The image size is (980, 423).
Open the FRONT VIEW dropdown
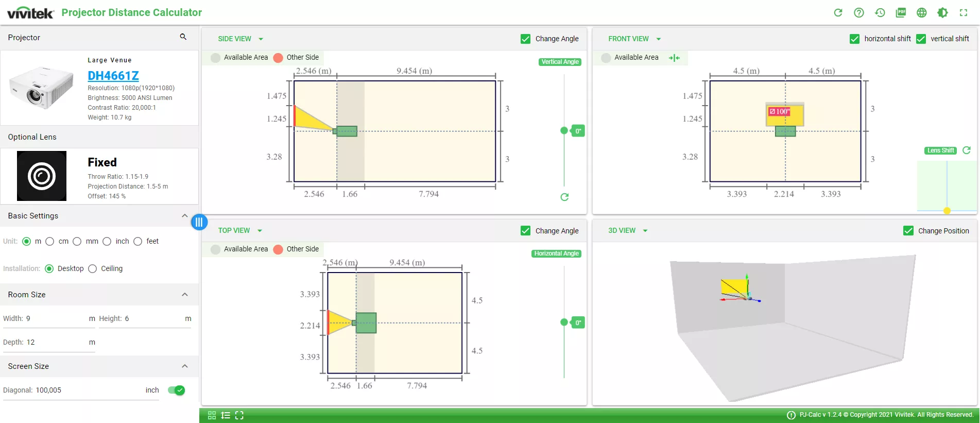[x=634, y=39]
